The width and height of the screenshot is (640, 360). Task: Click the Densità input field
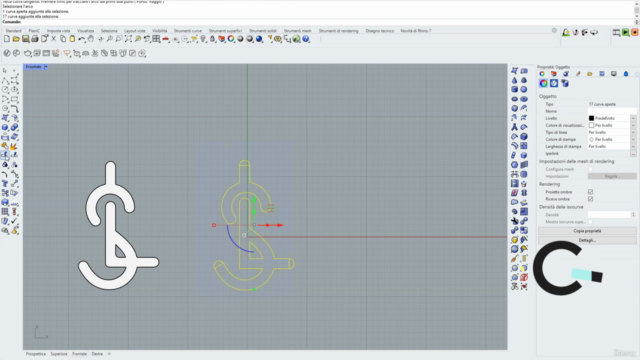click(609, 214)
